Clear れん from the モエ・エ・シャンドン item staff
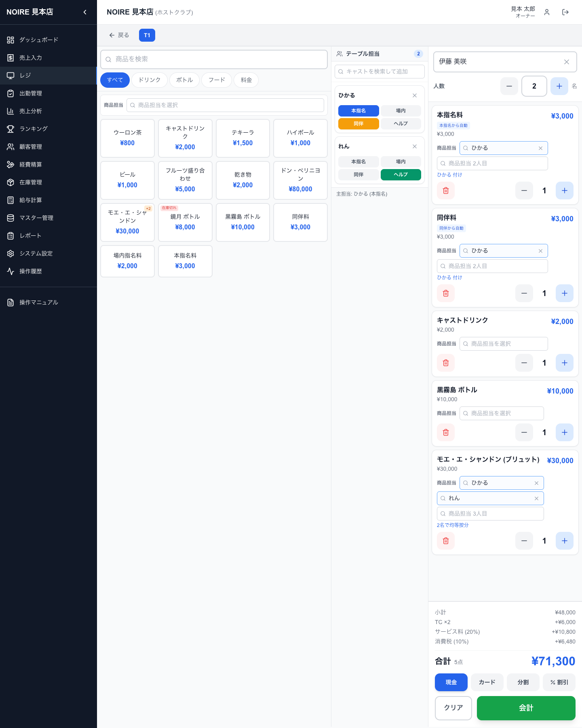Screen dimensions: 582x728 pos(536,498)
